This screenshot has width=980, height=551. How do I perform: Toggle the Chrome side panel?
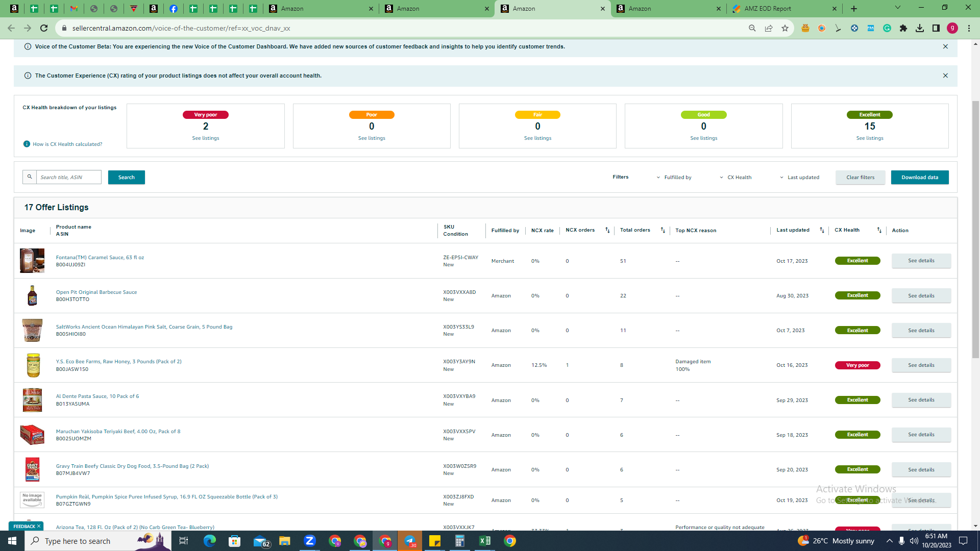pos(936,28)
